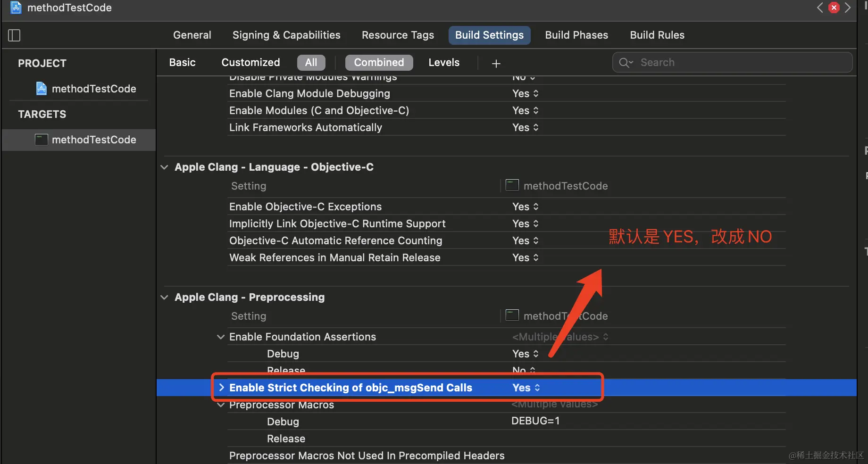This screenshot has height=464, width=868.
Task: Select Combined view mode
Action: tap(379, 63)
